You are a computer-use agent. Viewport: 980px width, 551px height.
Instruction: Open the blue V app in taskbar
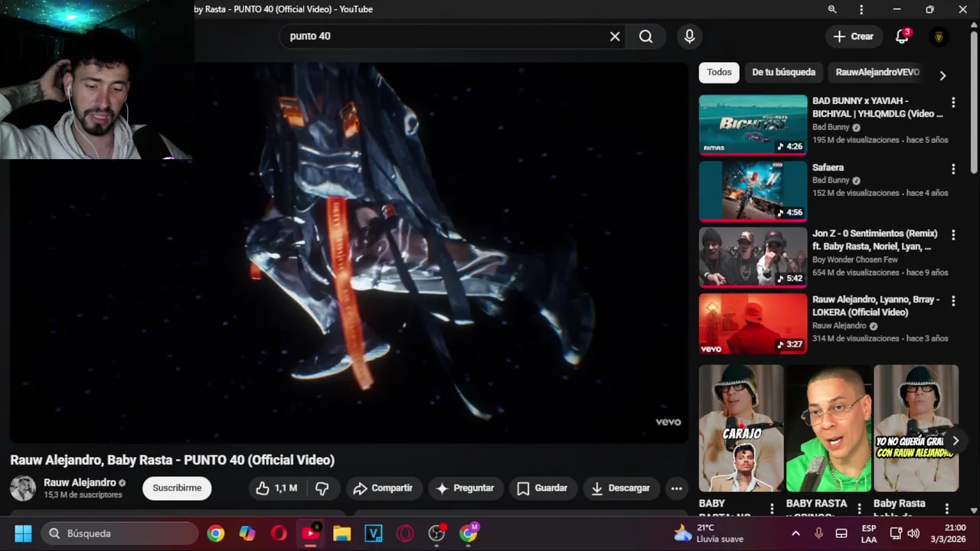[x=374, y=533]
